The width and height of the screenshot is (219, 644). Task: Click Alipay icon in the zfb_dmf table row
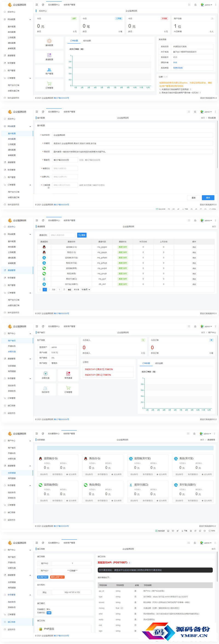44,284
